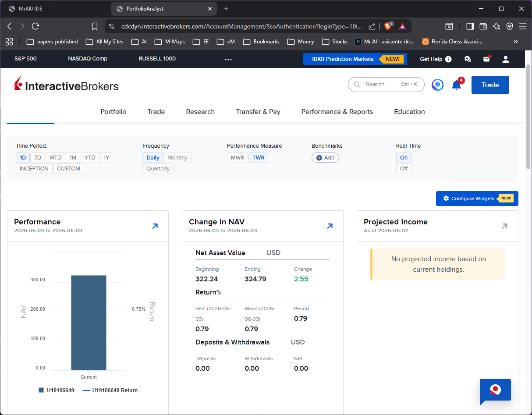
Task: Click the bookmark page icon
Action: point(95,26)
